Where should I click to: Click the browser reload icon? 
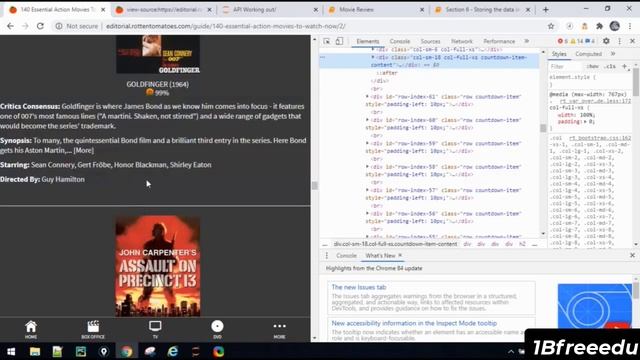pyautogui.click(x=40, y=26)
